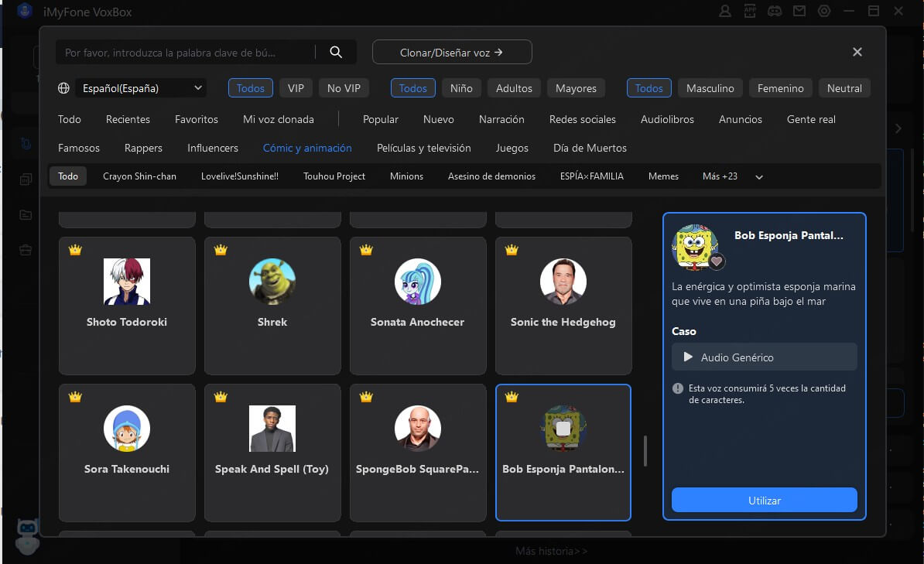Image resolution: width=924 pixels, height=564 pixels.
Task: Click the crown icon on Sonic the Hedgehog card
Action: 512,250
